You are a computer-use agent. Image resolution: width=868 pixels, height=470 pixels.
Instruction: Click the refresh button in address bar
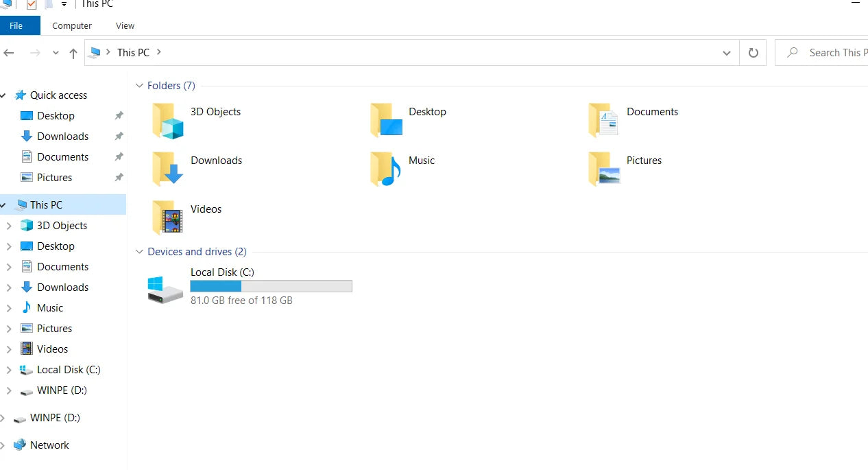click(753, 53)
